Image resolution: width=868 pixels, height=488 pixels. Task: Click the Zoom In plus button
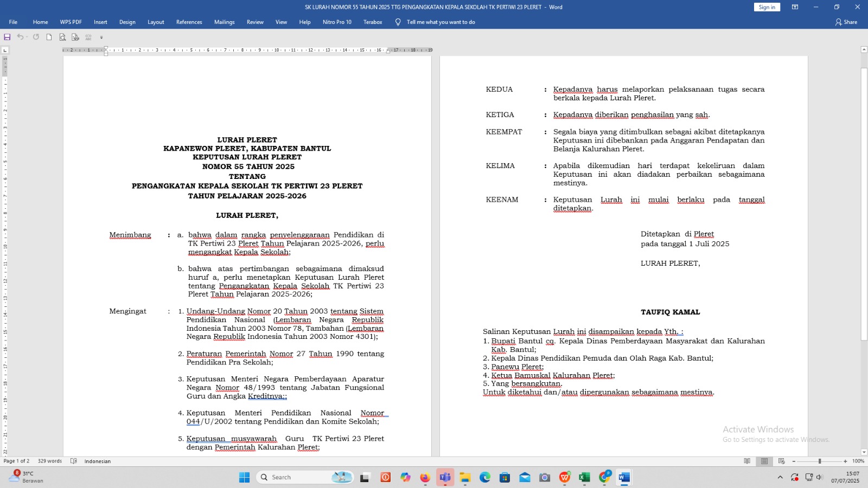[x=845, y=461]
